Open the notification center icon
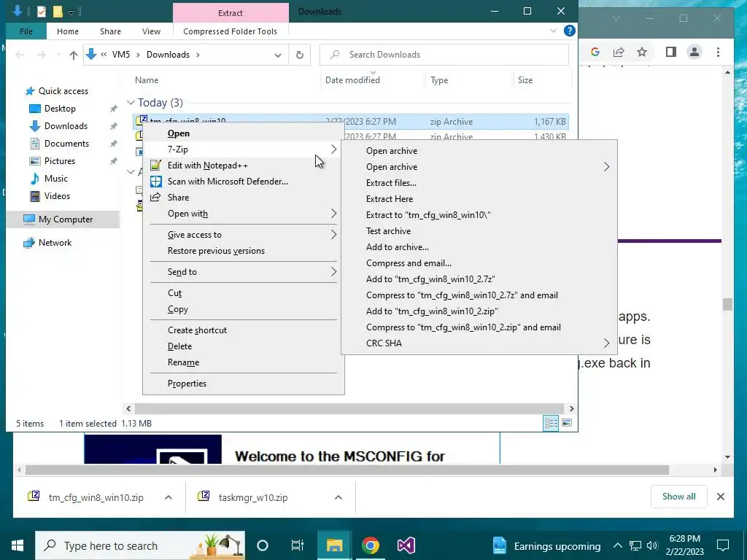The image size is (747, 560). coord(723,545)
